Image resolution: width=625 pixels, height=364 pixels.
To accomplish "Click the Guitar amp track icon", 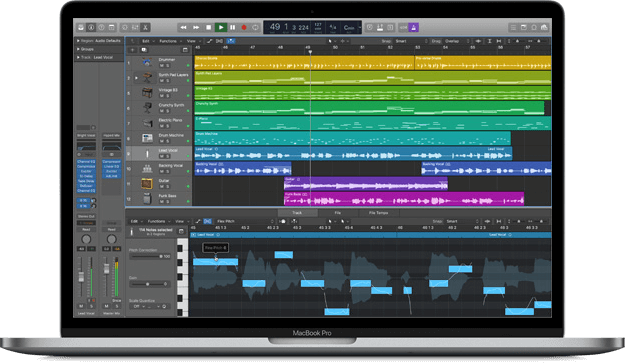I will [x=147, y=183].
